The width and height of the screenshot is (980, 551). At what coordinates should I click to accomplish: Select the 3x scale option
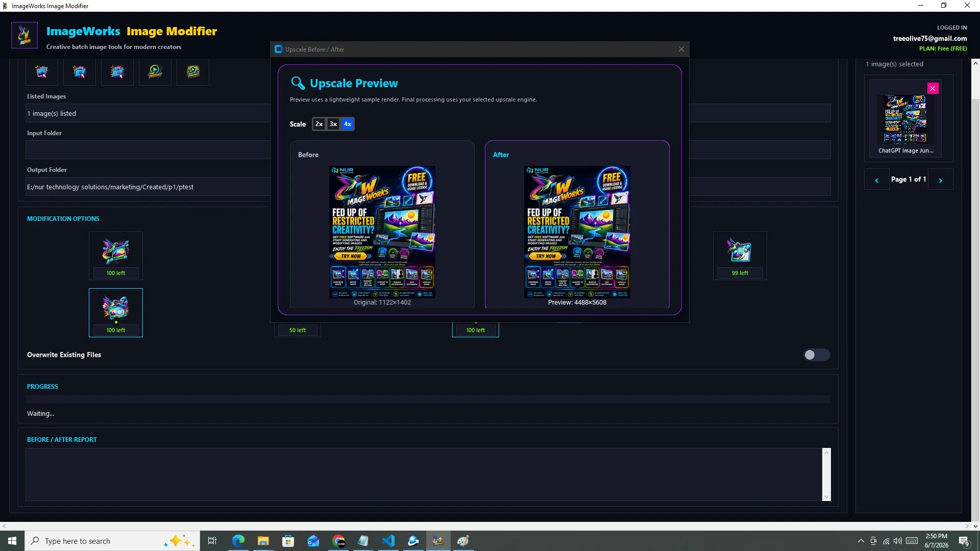[x=333, y=124]
